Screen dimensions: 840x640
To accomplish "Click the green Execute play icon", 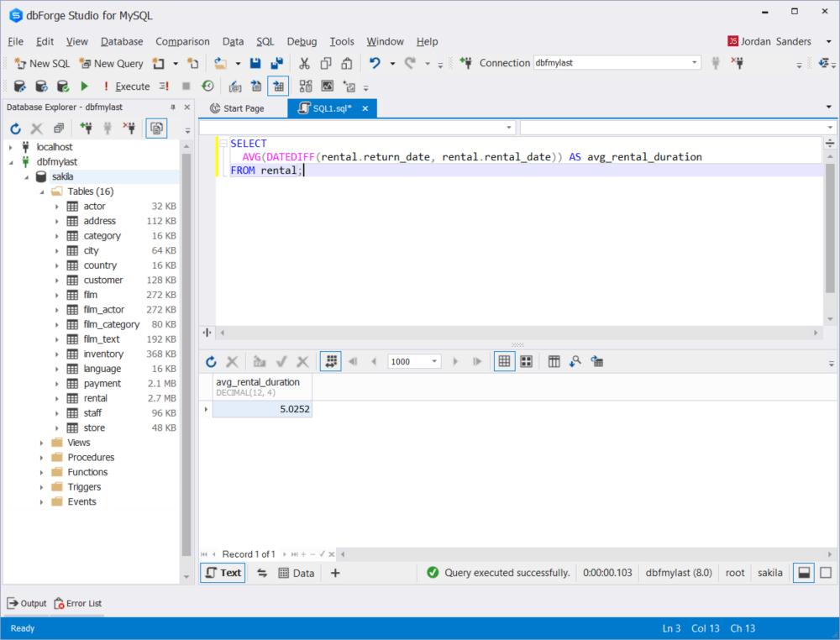I will pos(85,86).
